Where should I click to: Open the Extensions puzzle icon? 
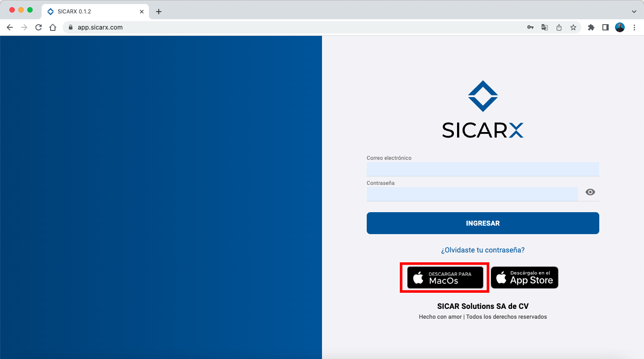coord(591,27)
